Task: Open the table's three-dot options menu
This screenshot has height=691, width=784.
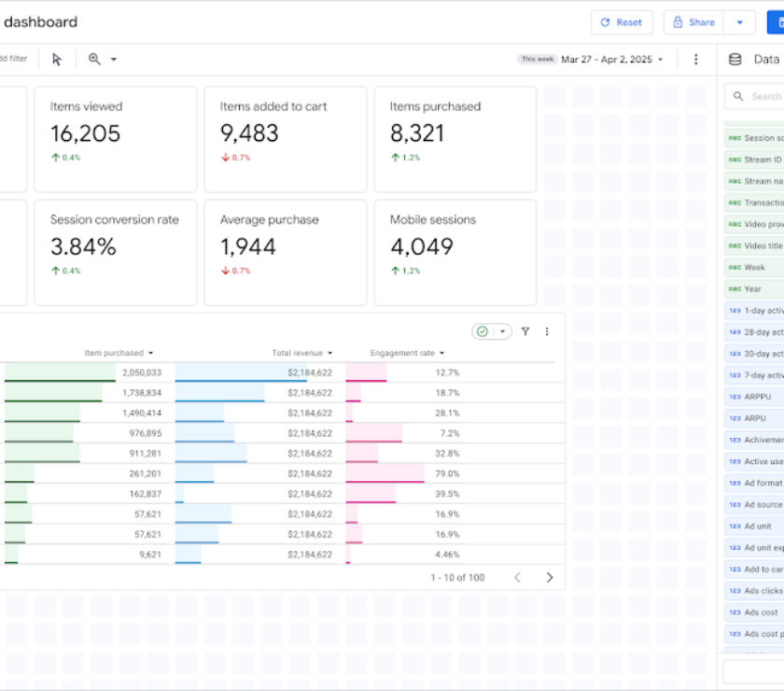Action: 547,331
